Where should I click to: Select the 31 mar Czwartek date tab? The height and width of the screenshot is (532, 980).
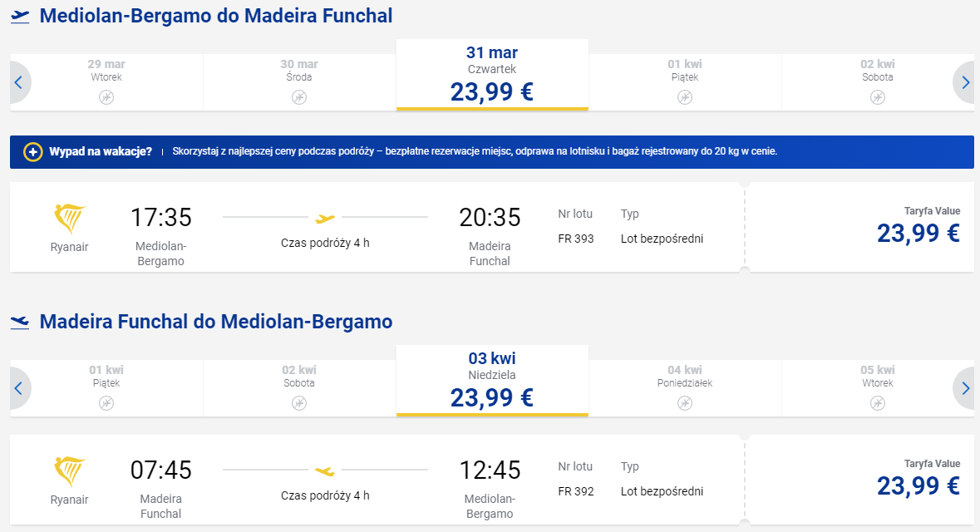pos(492,75)
